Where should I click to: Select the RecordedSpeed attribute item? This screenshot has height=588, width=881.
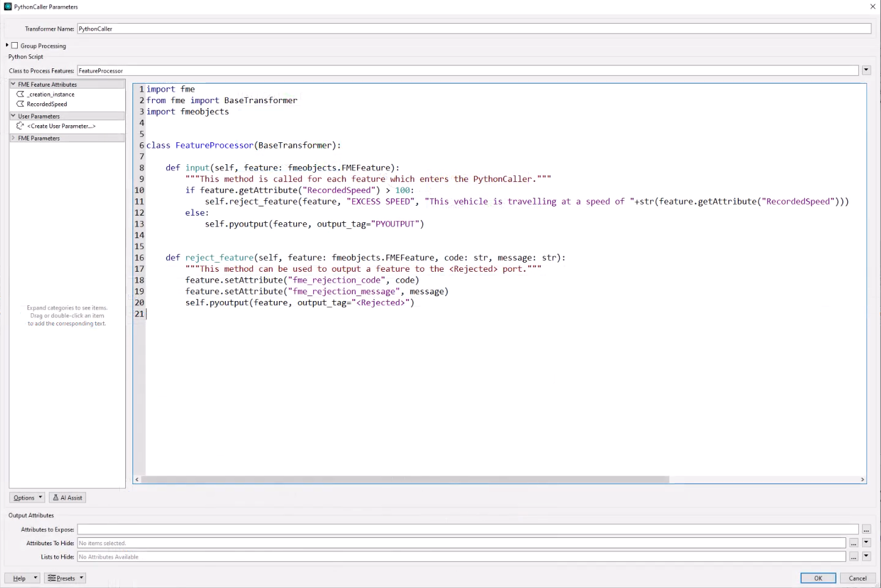click(47, 104)
